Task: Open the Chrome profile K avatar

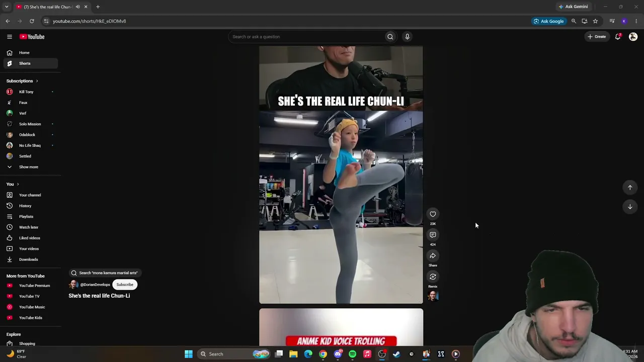Action: tap(624, 21)
